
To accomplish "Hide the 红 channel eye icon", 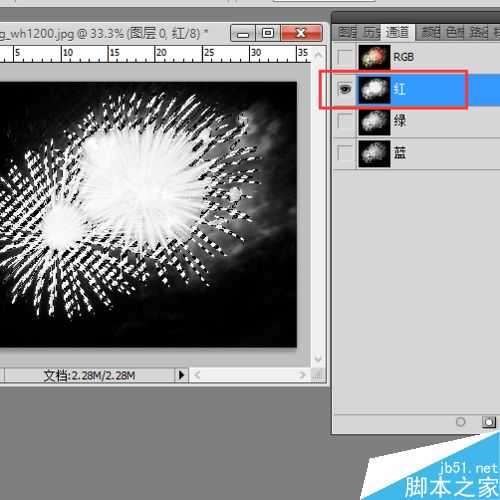I will [345, 89].
